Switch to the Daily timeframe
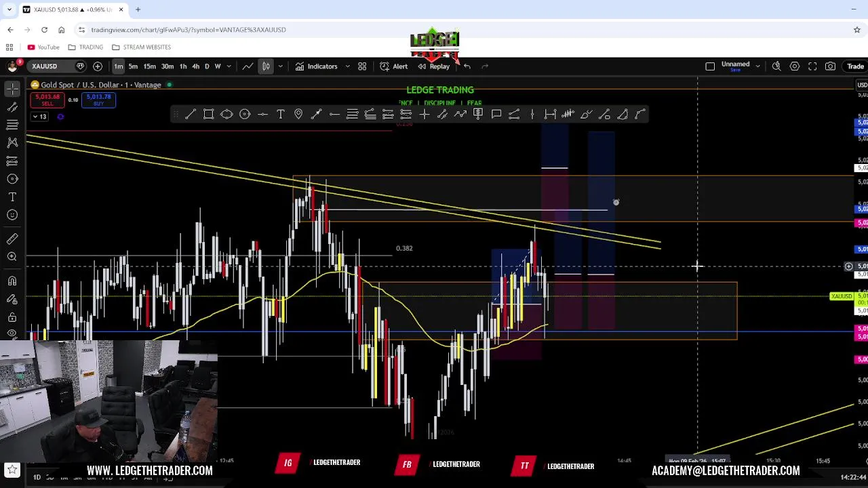The image size is (868, 488). point(207,66)
